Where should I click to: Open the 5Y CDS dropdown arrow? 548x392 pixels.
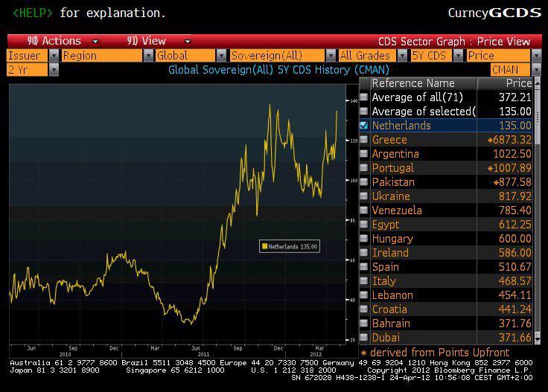[x=458, y=56]
